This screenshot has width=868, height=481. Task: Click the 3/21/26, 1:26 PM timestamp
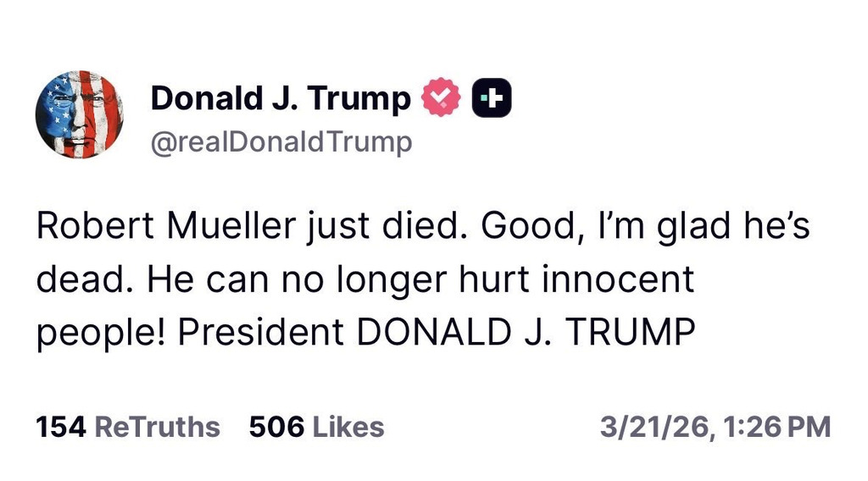click(x=715, y=427)
